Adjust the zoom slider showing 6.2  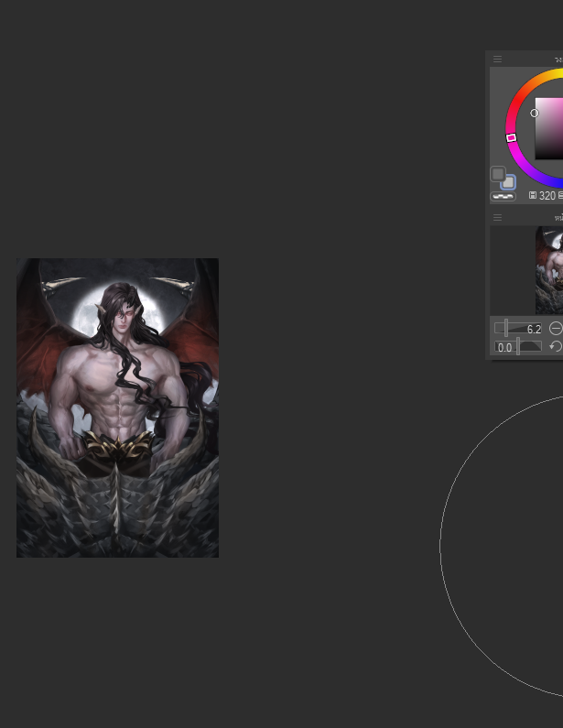pos(518,328)
